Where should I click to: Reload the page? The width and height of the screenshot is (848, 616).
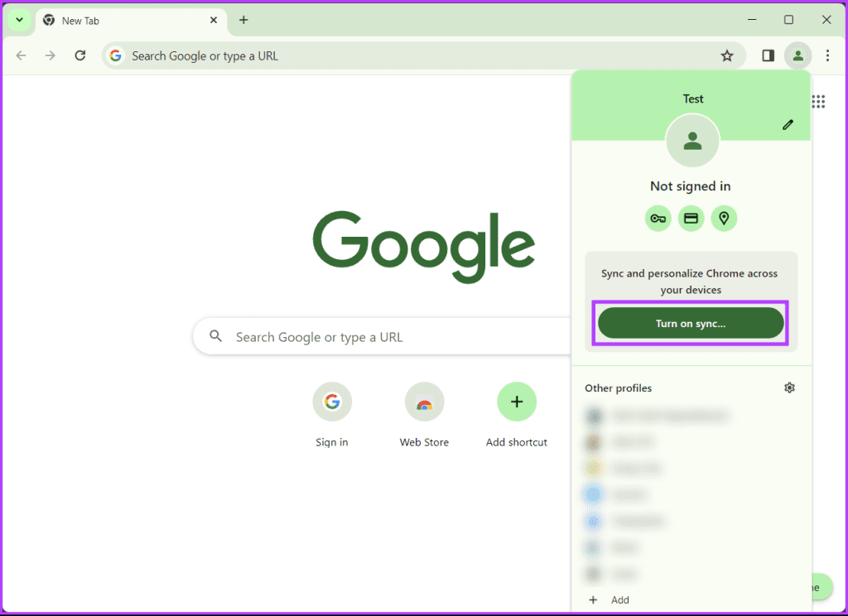(79, 55)
